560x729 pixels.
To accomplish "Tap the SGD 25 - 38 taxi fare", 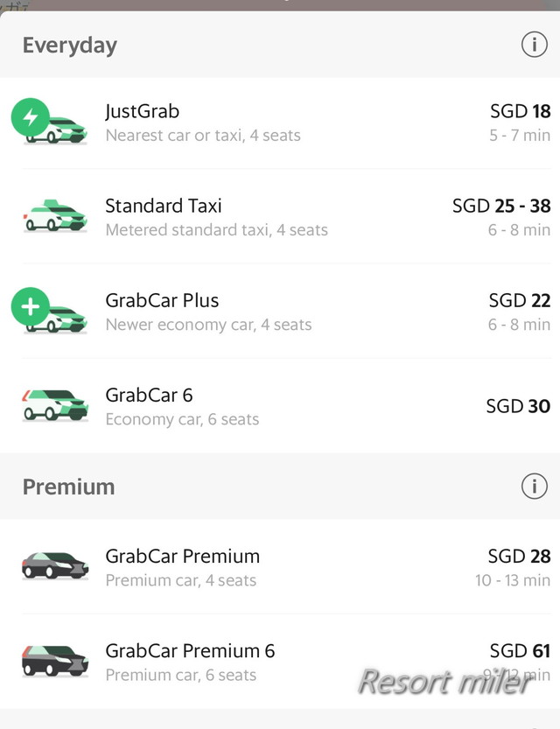I will click(501, 206).
